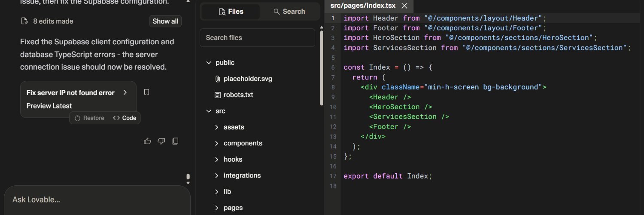Restore this version
The image size is (644, 215).
[x=89, y=118]
